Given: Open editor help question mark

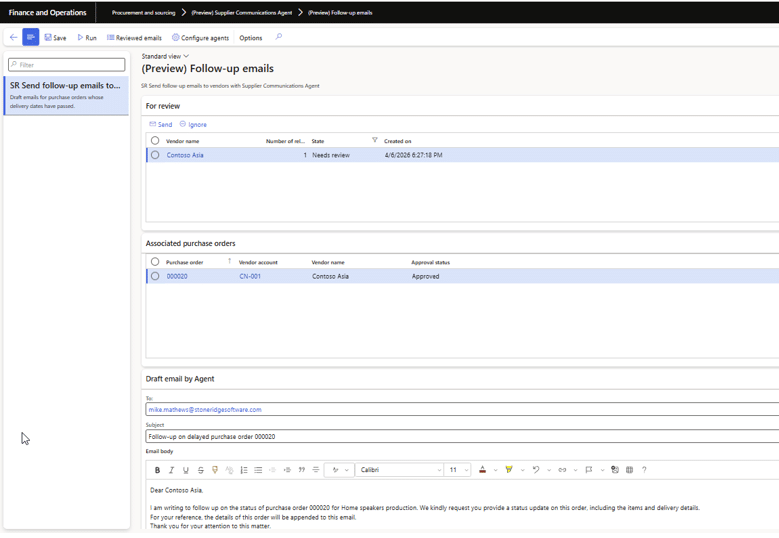Looking at the screenshot, I should tap(644, 470).
